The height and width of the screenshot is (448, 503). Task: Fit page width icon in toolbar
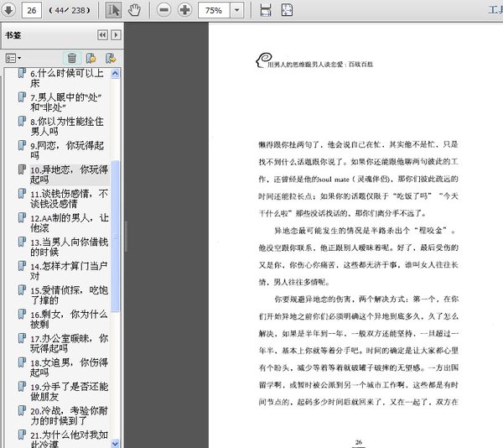266,10
